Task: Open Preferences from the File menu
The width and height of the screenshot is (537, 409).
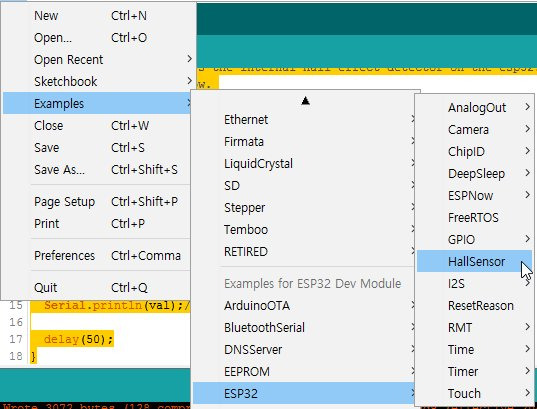Action: (97, 256)
